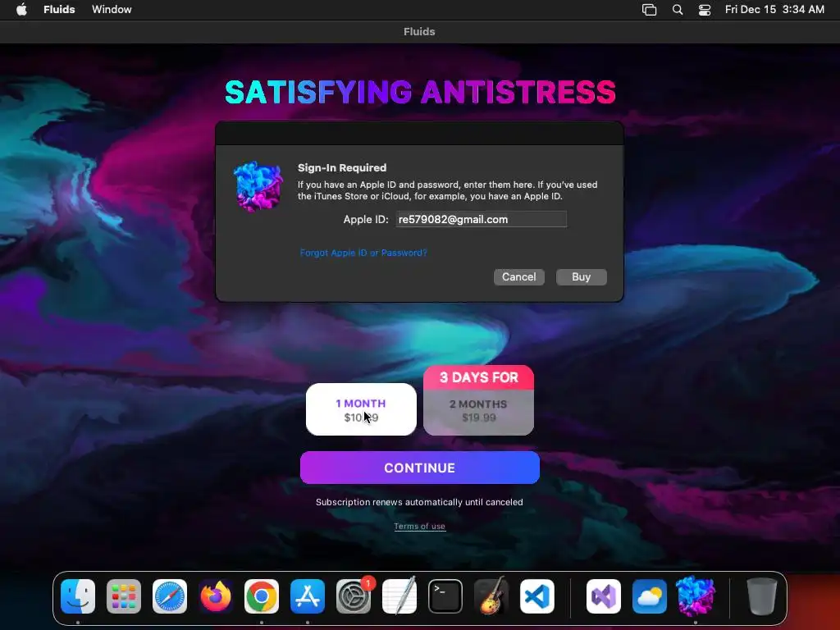Cancel the sign-in dialog
Image resolution: width=840 pixels, height=630 pixels.
tap(518, 277)
